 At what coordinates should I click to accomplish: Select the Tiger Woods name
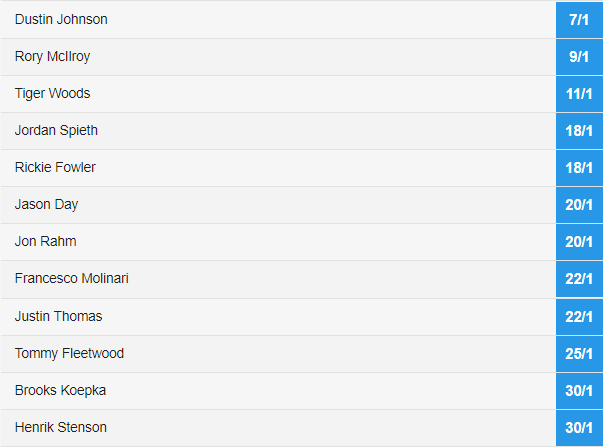(52, 94)
